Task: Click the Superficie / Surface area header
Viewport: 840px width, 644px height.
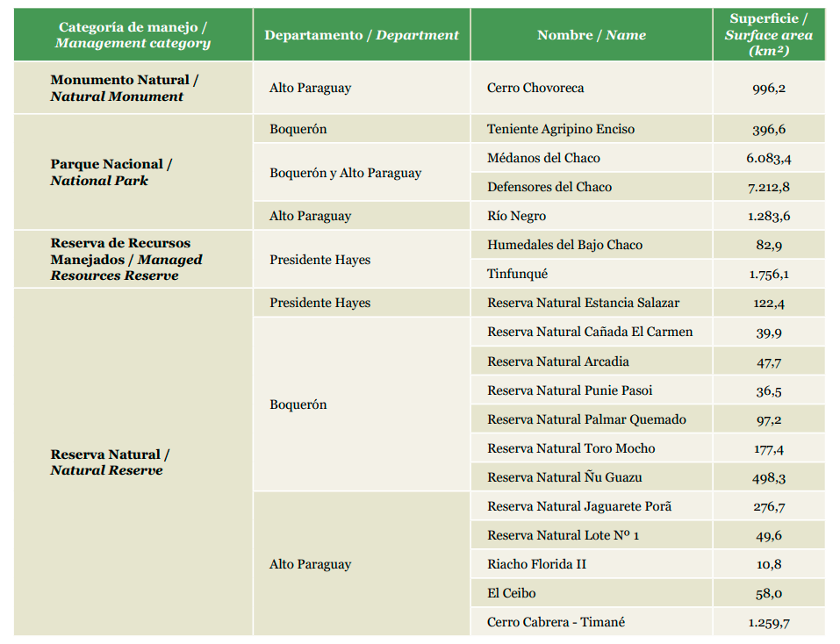Action: [768, 35]
